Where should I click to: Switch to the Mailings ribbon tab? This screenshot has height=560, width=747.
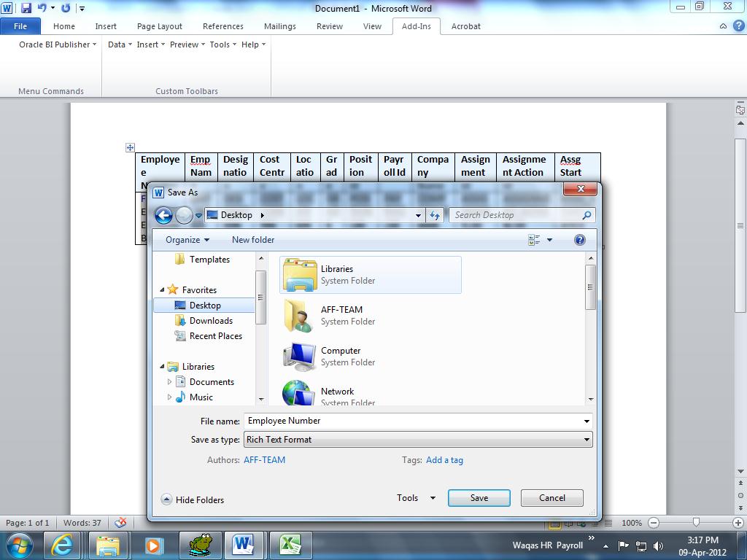pos(279,26)
